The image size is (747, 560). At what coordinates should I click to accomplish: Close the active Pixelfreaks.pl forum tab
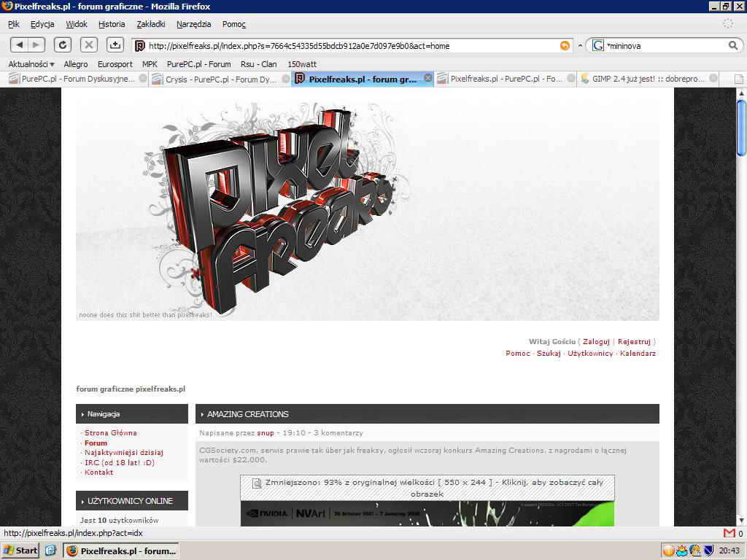tap(427, 78)
